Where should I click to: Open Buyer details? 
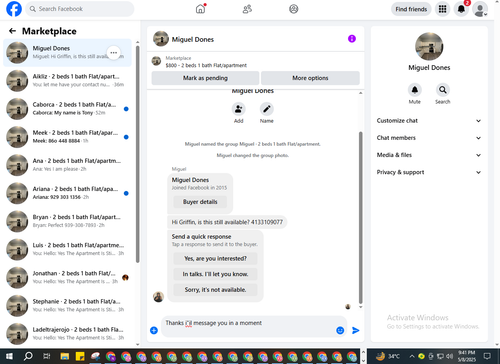pos(200,202)
